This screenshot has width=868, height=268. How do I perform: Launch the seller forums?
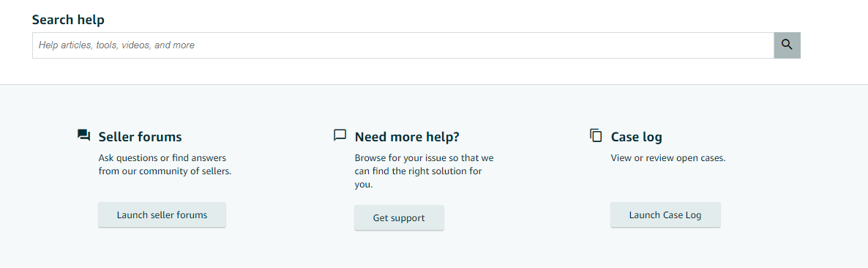click(x=162, y=215)
